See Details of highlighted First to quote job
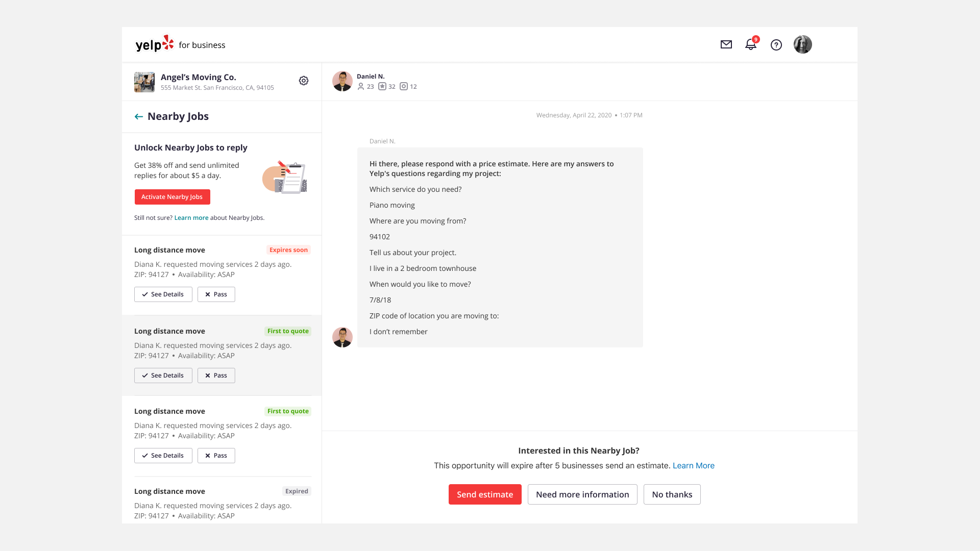Viewport: 980px width, 551px height. (163, 375)
